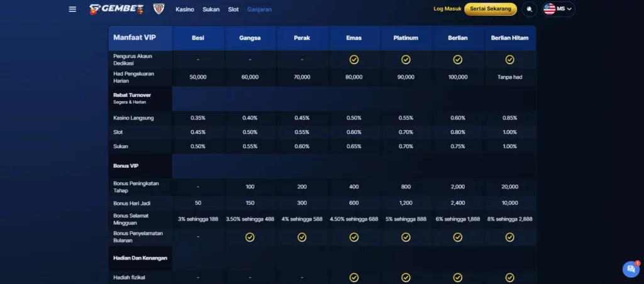Select the Gangsa column header
This screenshot has height=284, width=644.
pos(250,38)
